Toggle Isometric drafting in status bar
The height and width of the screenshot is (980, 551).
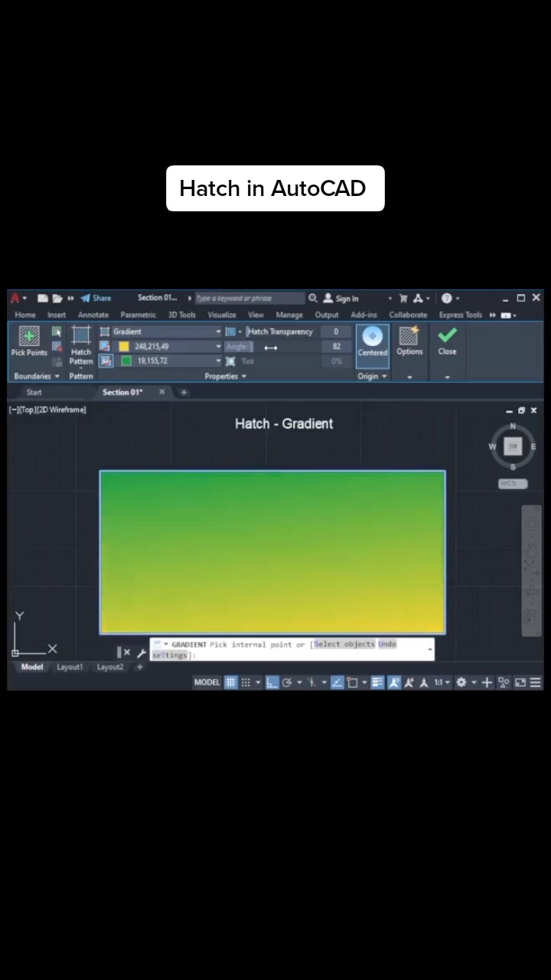click(312, 682)
